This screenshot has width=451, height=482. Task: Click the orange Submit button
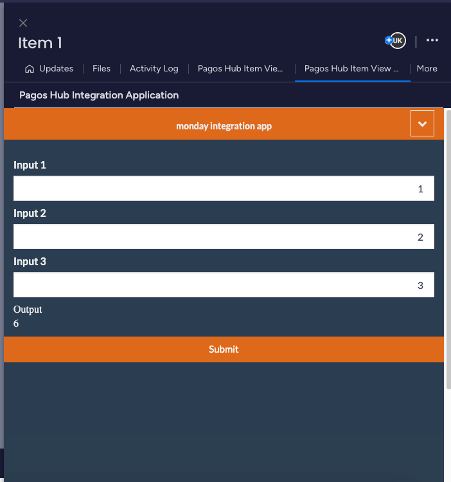(224, 349)
